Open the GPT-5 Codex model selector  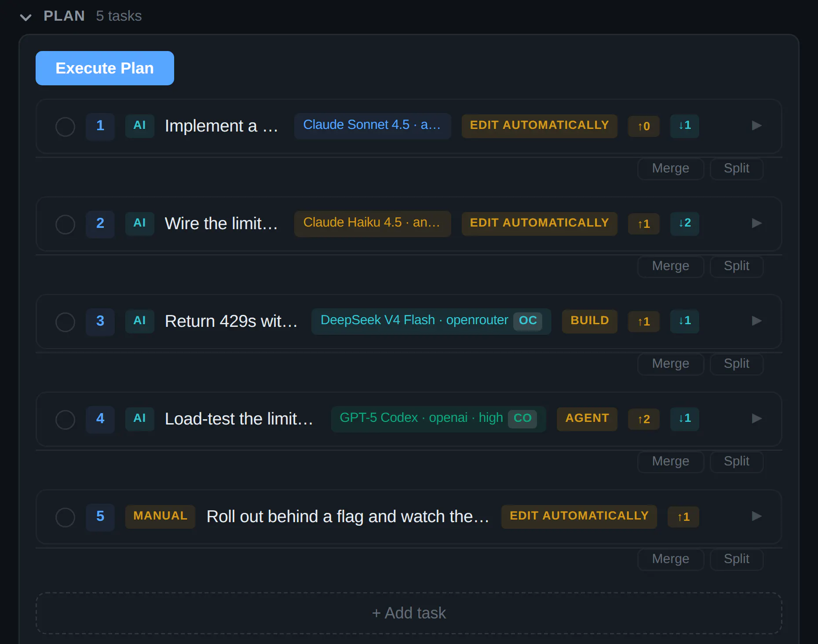[438, 419]
